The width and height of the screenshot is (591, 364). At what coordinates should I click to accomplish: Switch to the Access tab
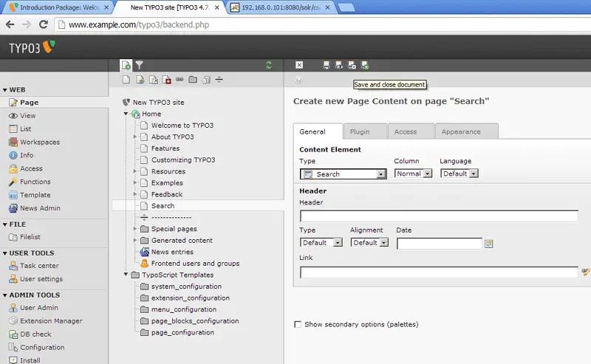click(411, 131)
